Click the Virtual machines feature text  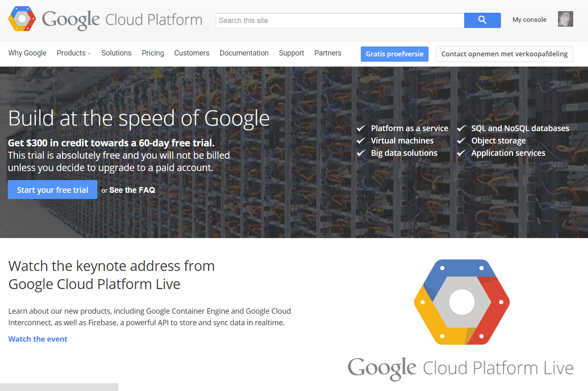(402, 141)
